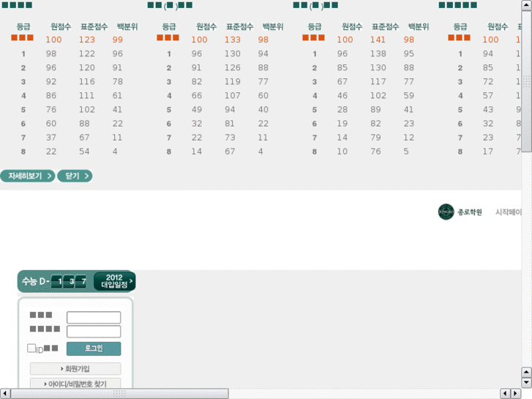The height and width of the screenshot is (399, 532).
Task: Focus the ID input field in the login box
Action: pos(94,318)
